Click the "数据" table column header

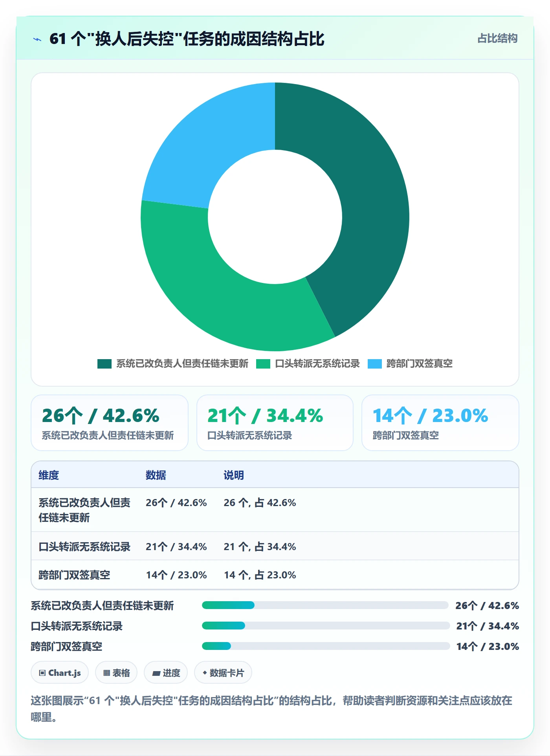[x=156, y=475]
